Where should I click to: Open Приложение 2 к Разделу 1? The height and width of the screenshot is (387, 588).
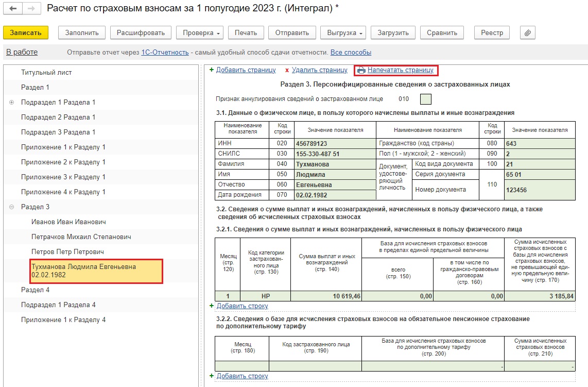coord(63,162)
